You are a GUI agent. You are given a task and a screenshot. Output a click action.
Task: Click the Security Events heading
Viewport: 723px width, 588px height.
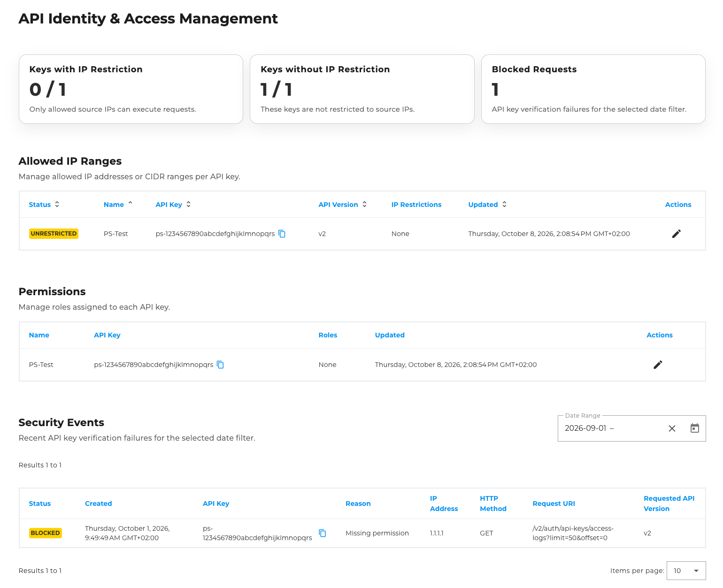pos(62,422)
